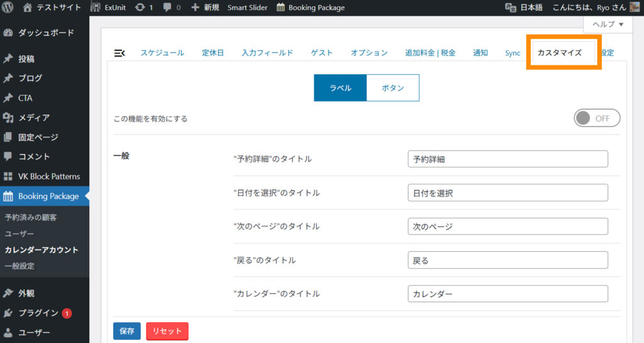Expand the ヘルプ dropdown
This screenshot has width=644, height=343.
(607, 24)
